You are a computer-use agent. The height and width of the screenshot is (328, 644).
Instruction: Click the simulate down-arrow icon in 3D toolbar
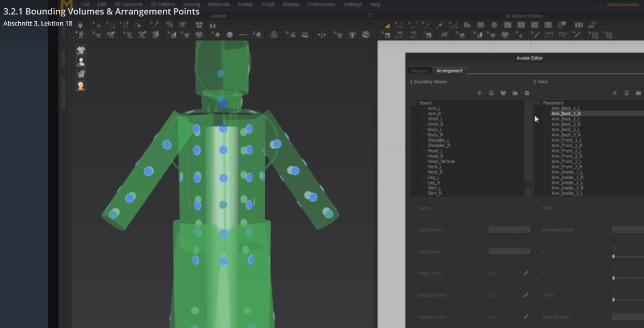point(80,25)
